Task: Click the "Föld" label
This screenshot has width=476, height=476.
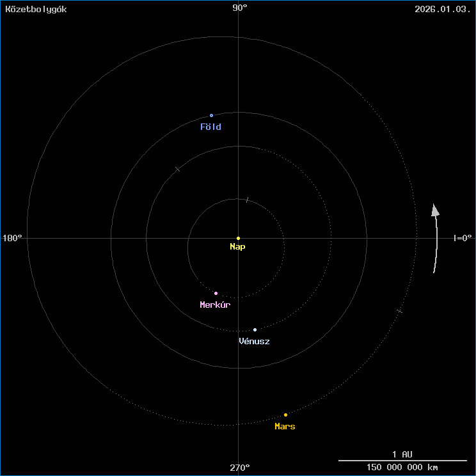Action: coord(210,127)
